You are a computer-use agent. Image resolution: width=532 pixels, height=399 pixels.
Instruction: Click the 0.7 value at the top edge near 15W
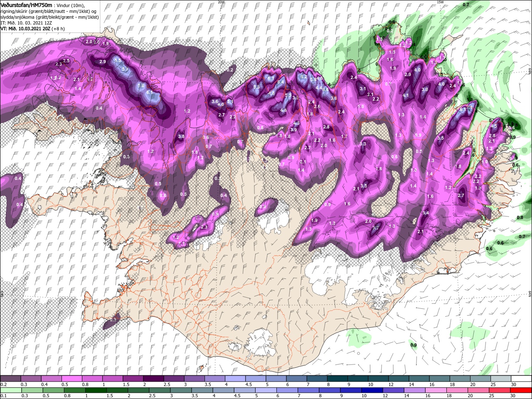click(466, 5)
